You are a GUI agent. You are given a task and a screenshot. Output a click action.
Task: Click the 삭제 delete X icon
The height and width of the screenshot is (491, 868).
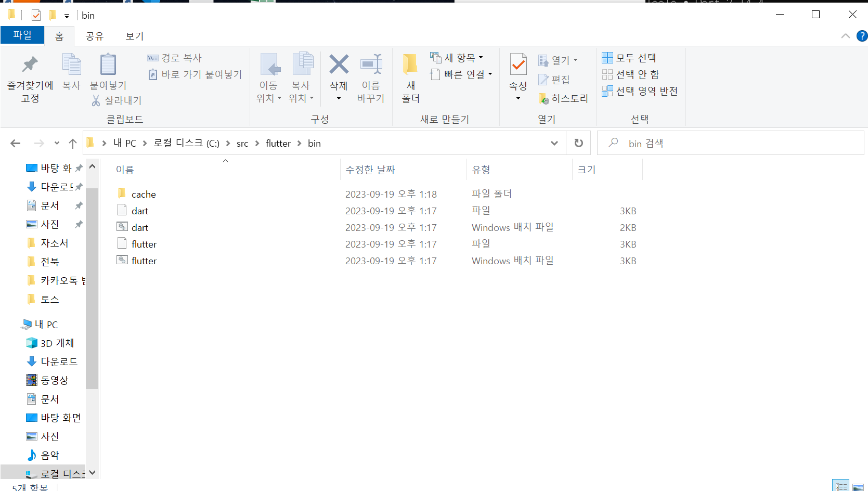click(x=339, y=65)
